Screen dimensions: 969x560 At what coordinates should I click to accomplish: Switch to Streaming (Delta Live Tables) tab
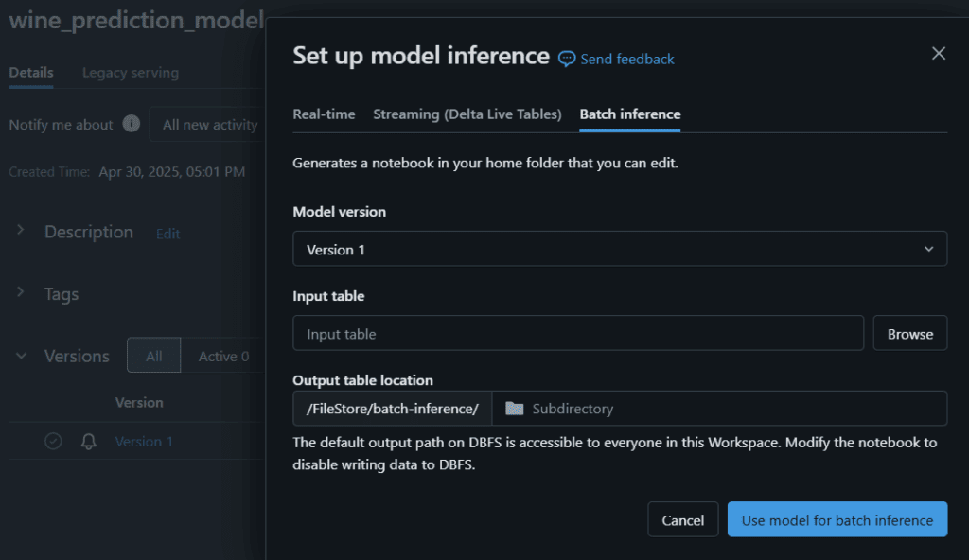coord(467,114)
